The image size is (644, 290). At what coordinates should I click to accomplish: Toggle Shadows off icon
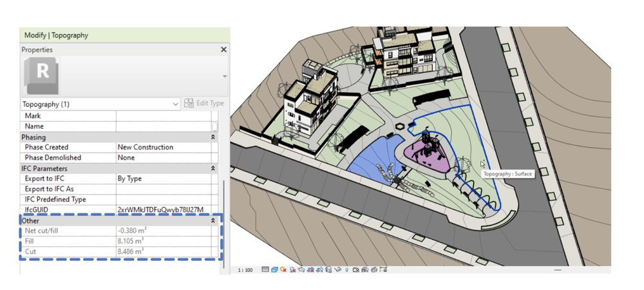292,270
